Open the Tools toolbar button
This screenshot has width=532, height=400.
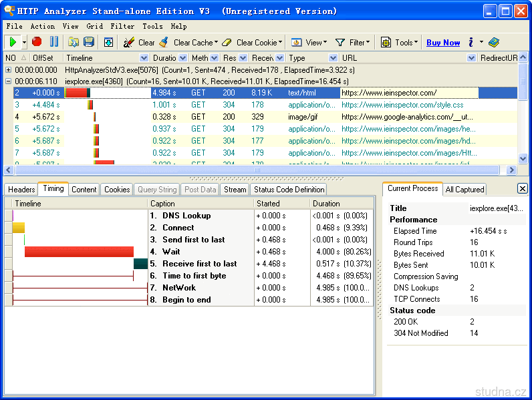point(400,42)
